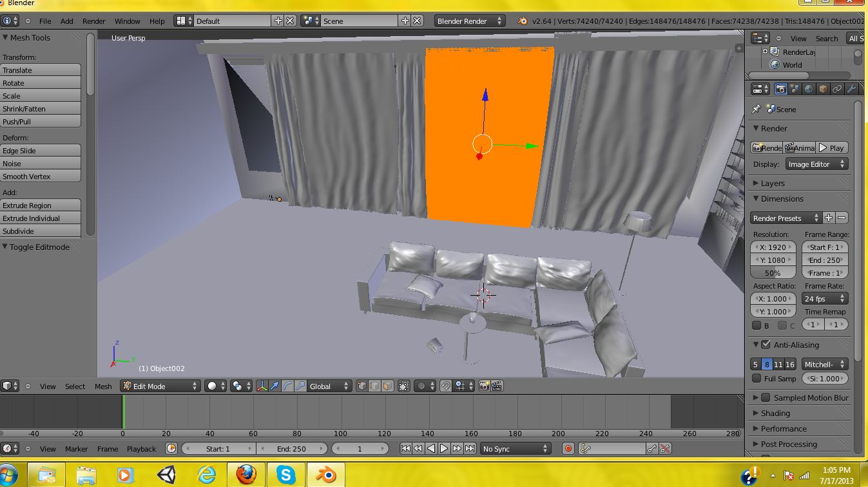Image resolution: width=868 pixels, height=487 pixels.
Task: Open the Render Presets dropdown
Action: point(786,218)
